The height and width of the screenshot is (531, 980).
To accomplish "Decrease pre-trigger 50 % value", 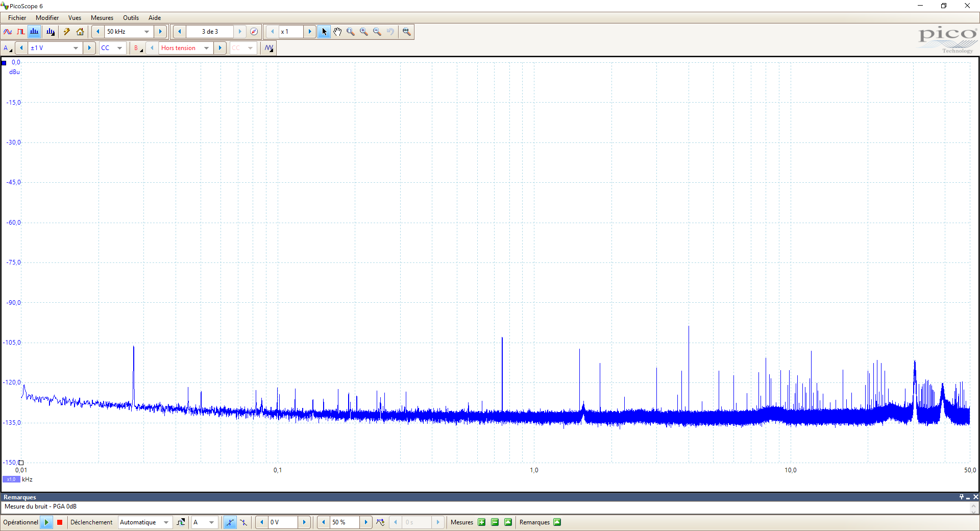I will [x=324, y=522].
